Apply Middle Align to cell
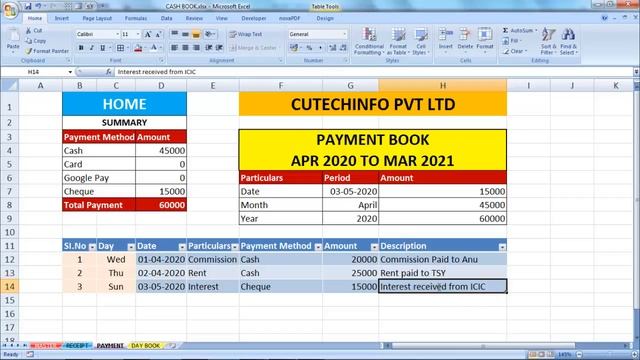The height and width of the screenshot is (360, 640). 185,34
